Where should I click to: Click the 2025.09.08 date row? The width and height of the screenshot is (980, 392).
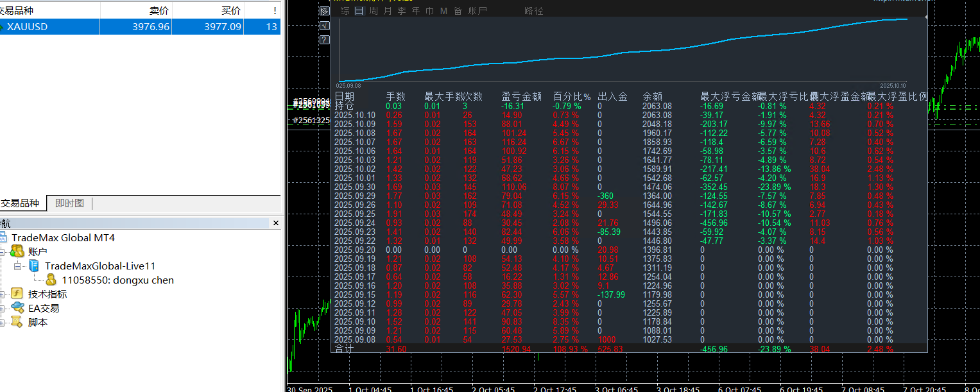355,339
